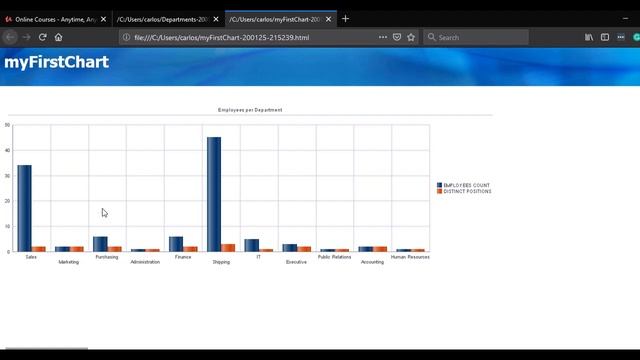Close the Online Courses tab
640x360 pixels.
tap(103, 19)
